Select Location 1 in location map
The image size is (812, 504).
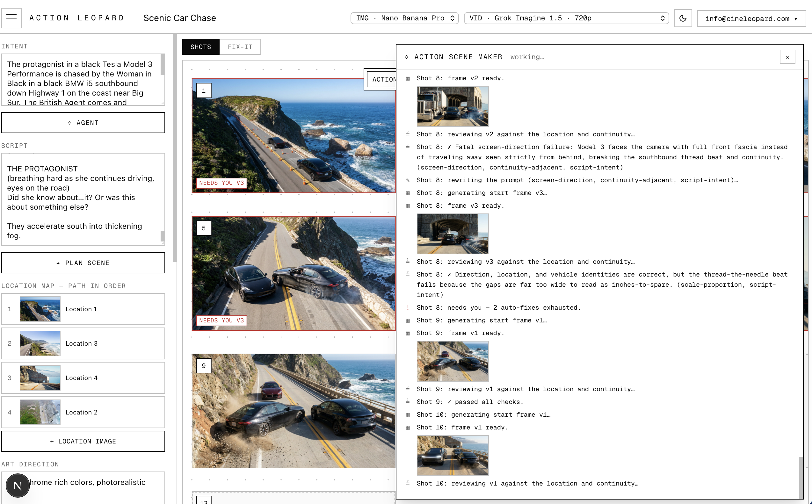click(83, 309)
